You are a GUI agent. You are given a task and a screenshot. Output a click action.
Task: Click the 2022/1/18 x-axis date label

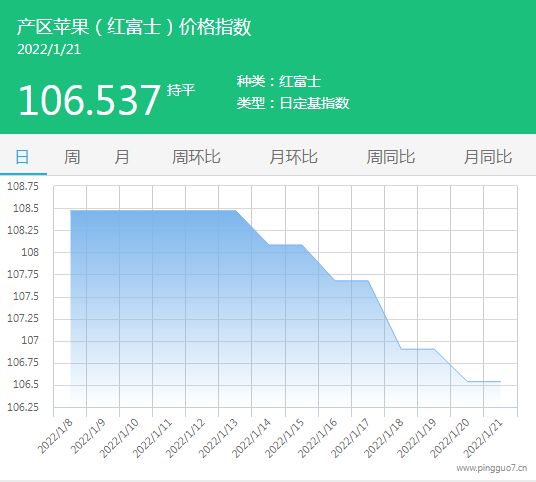(x=384, y=438)
